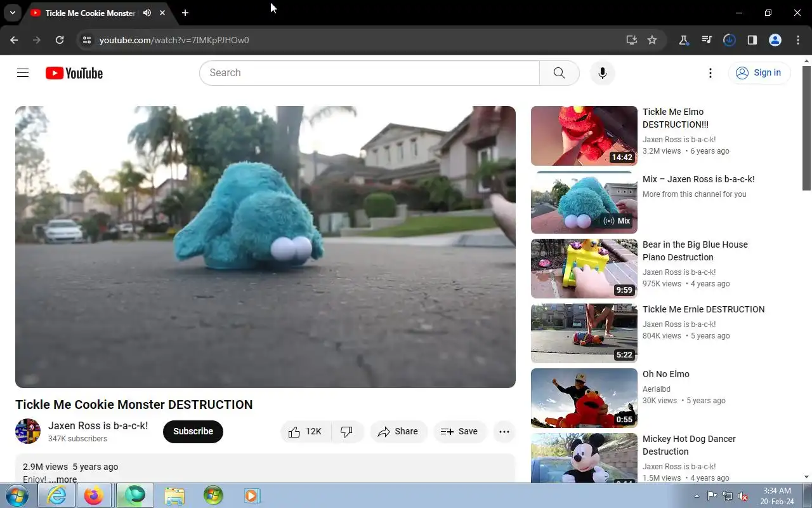
Task: Open more actions ellipsis under video
Action: pos(504,432)
